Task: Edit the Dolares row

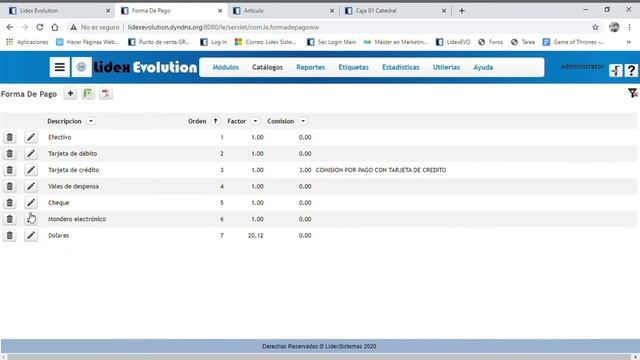Action: [x=31, y=235]
